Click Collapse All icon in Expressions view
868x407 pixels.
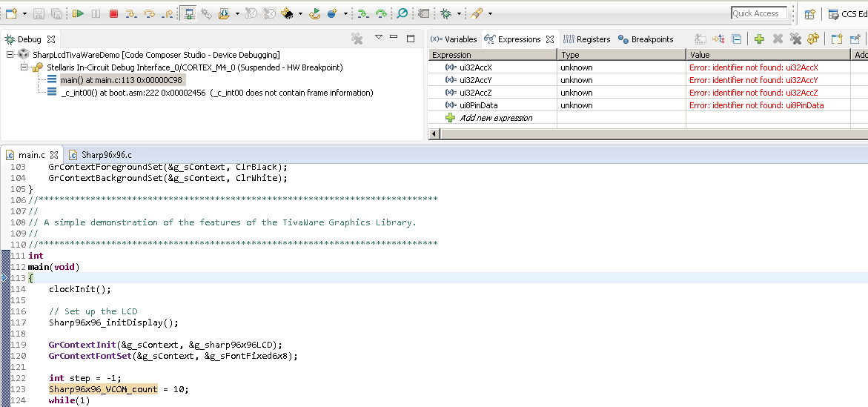736,39
